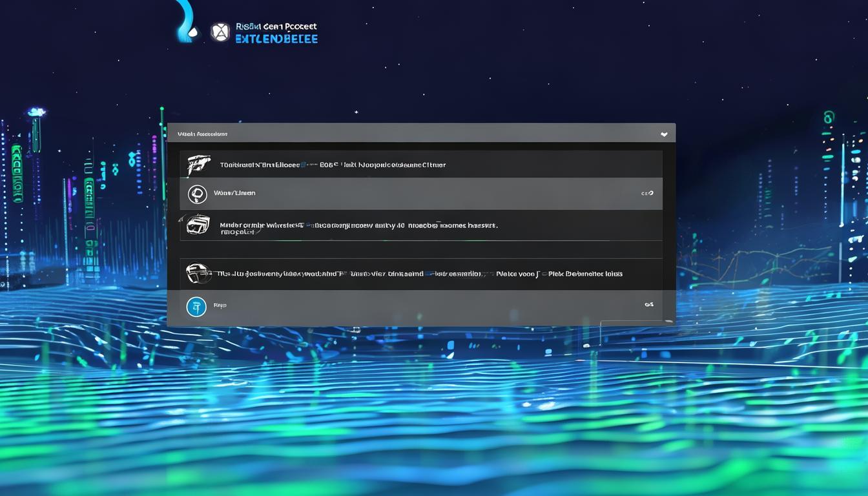Click the icon in the first list row
Viewport: 868px width, 496px height.
tap(198, 165)
